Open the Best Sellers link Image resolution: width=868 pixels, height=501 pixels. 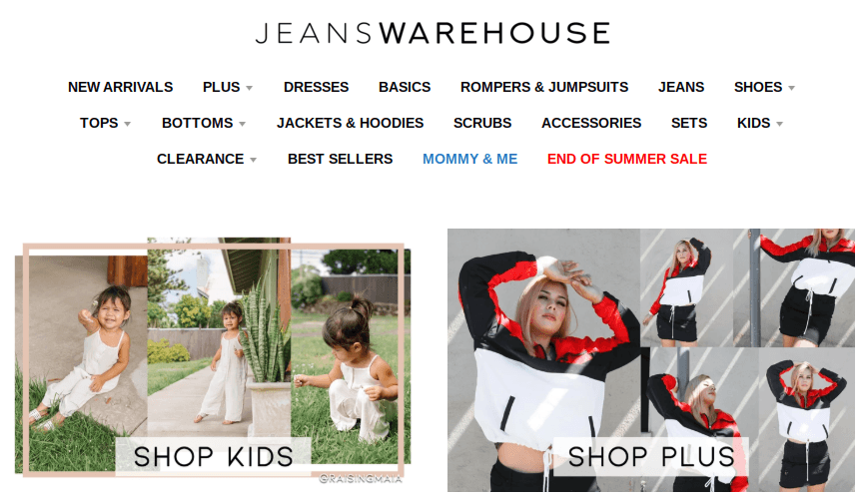coord(340,159)
